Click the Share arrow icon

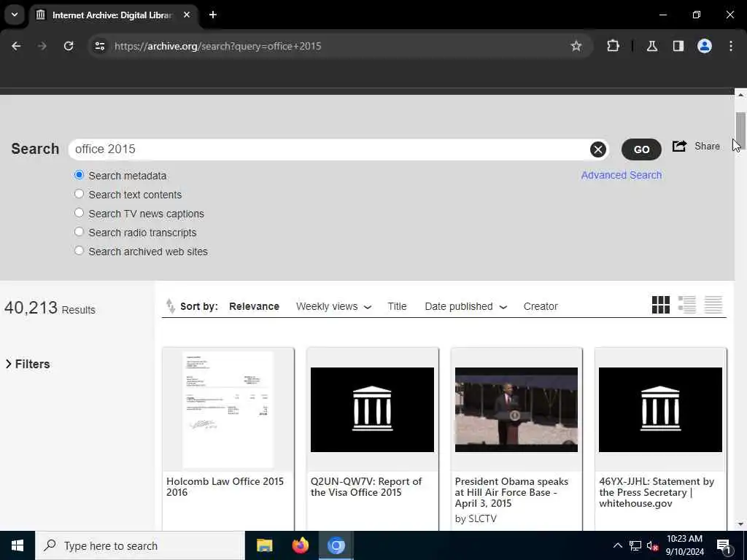(679, 146)
